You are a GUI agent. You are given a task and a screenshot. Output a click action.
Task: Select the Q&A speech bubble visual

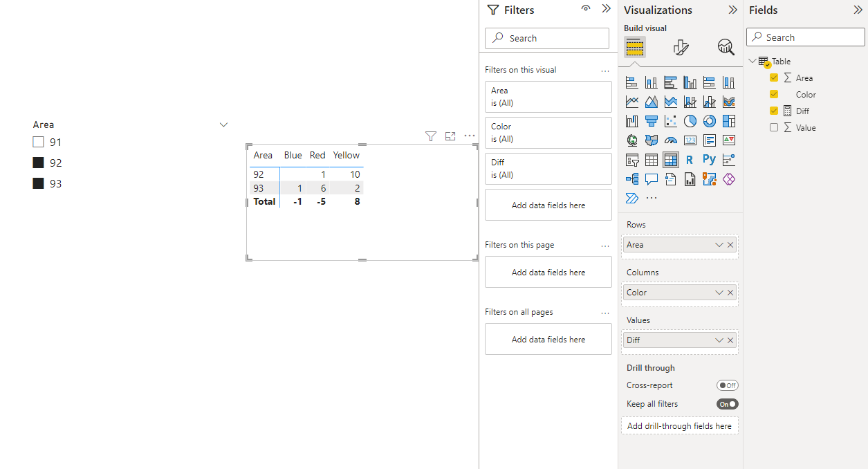coord(651,179)
